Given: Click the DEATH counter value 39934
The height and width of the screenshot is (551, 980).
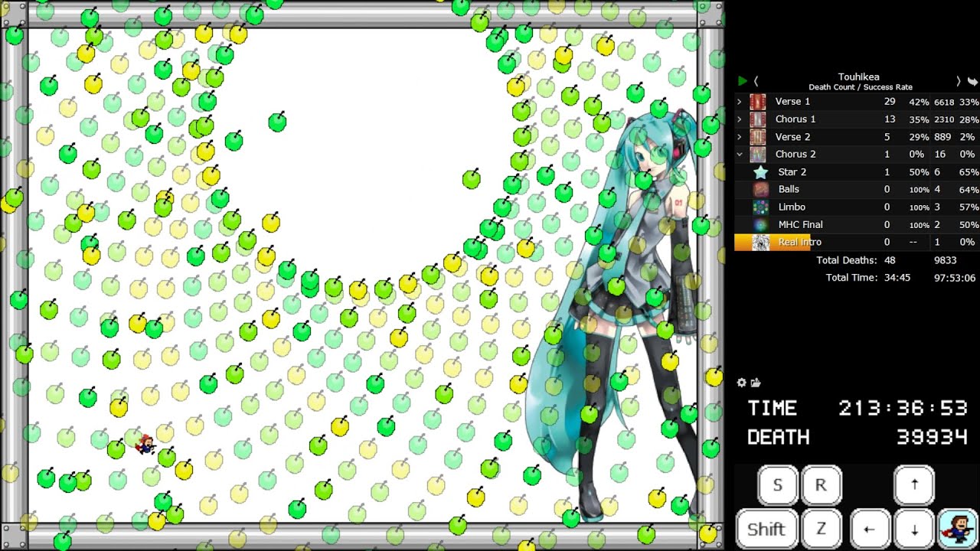Looking at the screenshot, I should (x=933, y=437).
